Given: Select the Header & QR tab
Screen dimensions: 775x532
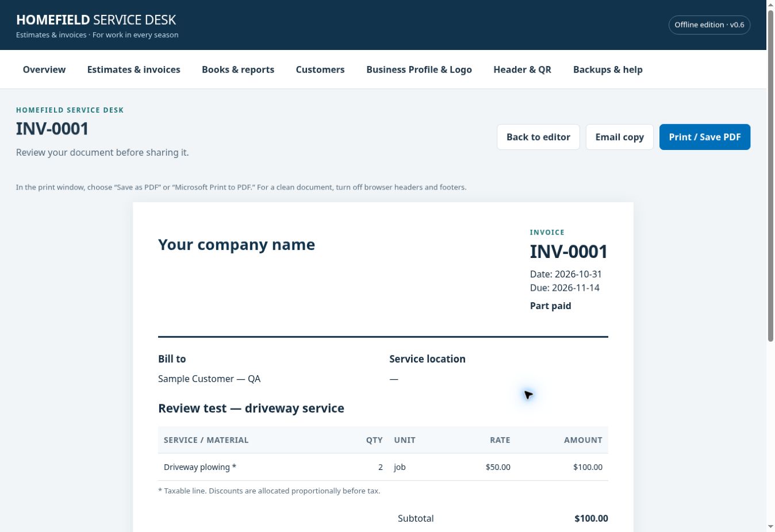Looking at the screenshot, I should (522, 70).
